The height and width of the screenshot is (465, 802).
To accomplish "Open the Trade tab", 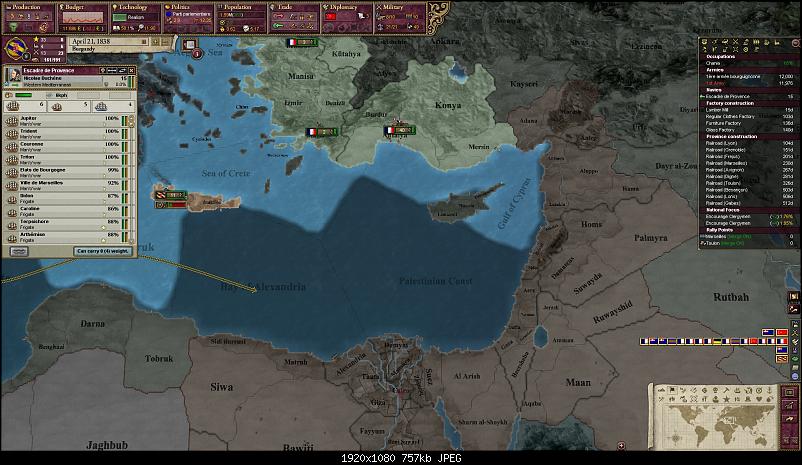I will tap(294, 18).
